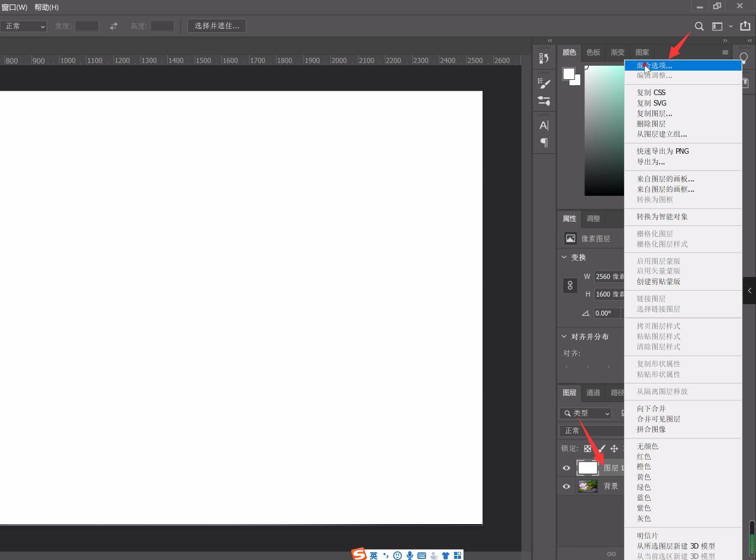Click Sogou microphone voice input icon
This screenshot has width=756, height=560.
coord(409,555)
